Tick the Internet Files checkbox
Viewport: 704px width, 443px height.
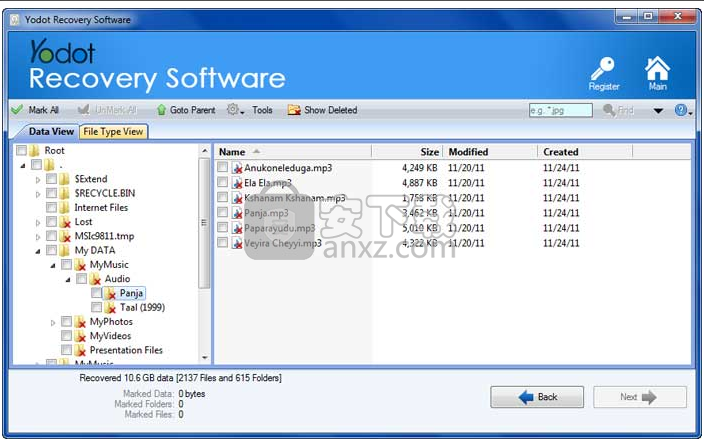pos(52,207)
